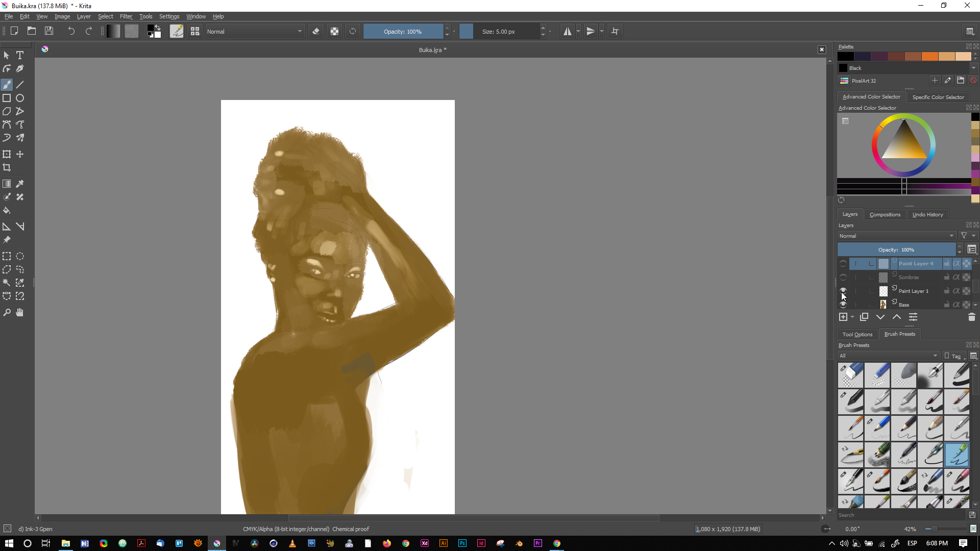Click the Undo arrow in the toolbar
This screenshot has height=551, width=980.
point(71,31)
